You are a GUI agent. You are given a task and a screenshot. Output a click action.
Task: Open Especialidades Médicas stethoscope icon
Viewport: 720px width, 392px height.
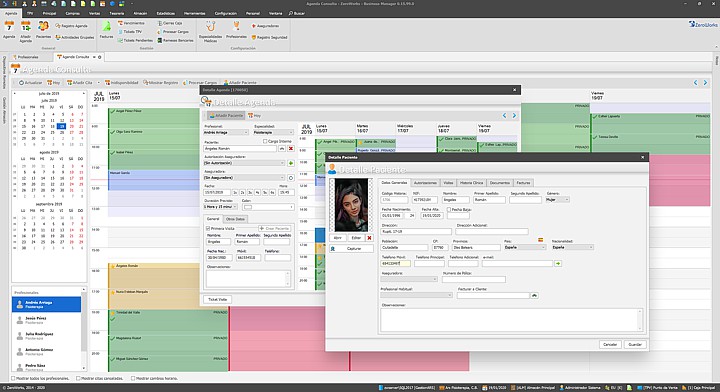coord(210,32)
